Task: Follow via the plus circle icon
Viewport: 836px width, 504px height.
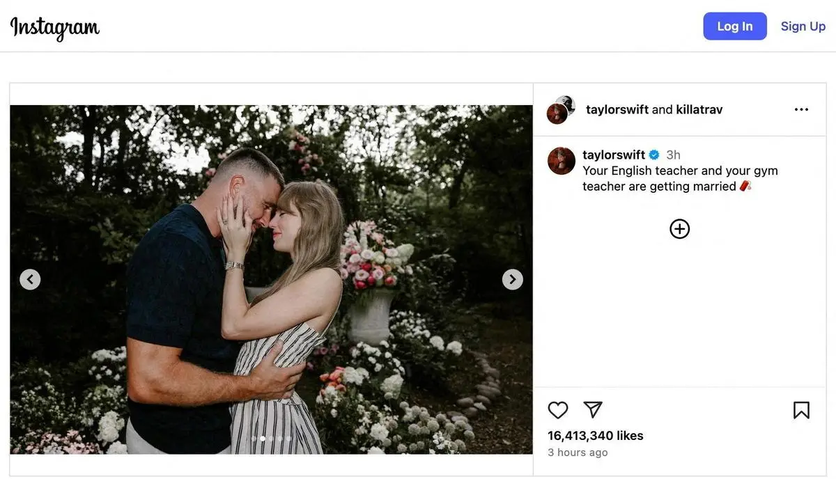Action: (x=679, y=228)
